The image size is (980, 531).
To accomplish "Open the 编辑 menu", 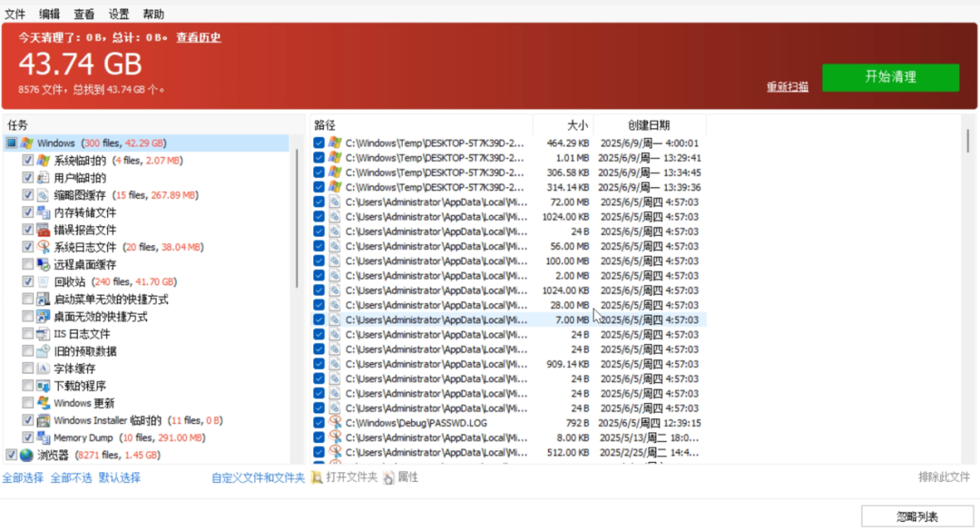I will tap(49, 14).
